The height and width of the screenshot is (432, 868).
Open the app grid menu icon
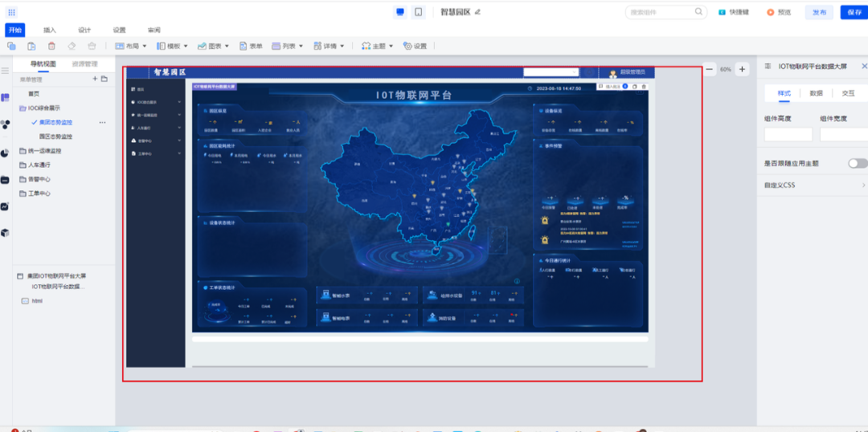[11, 12]
